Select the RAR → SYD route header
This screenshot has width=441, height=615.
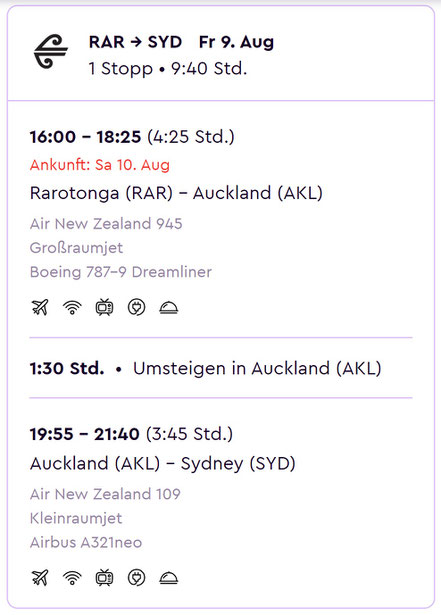point(135,42)
